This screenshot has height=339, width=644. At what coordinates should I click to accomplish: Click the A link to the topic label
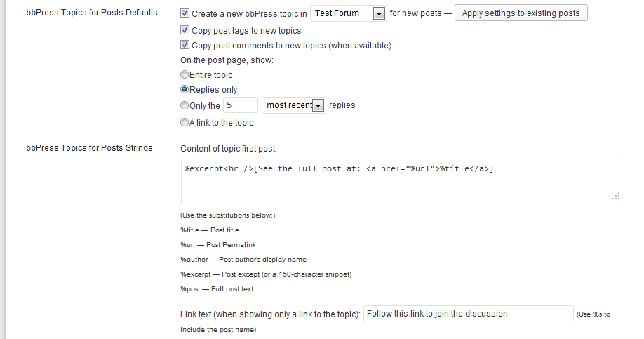pyautogui.click(x=222, y=122)
